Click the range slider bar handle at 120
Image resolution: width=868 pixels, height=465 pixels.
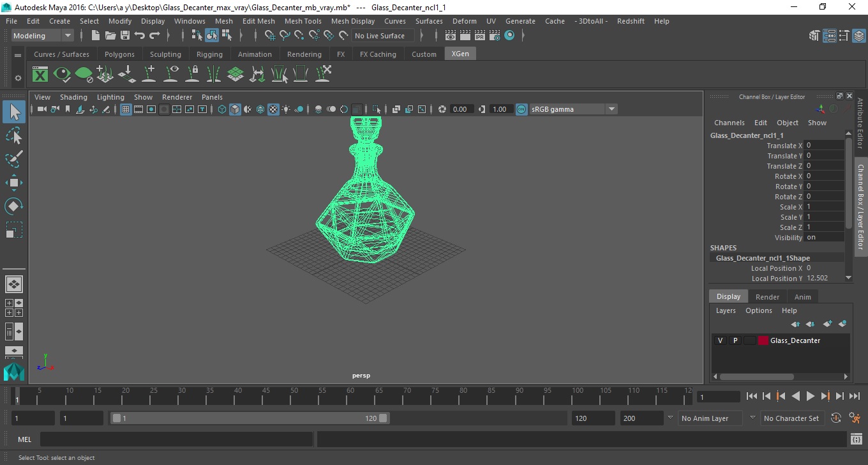[x=383, y=418]
